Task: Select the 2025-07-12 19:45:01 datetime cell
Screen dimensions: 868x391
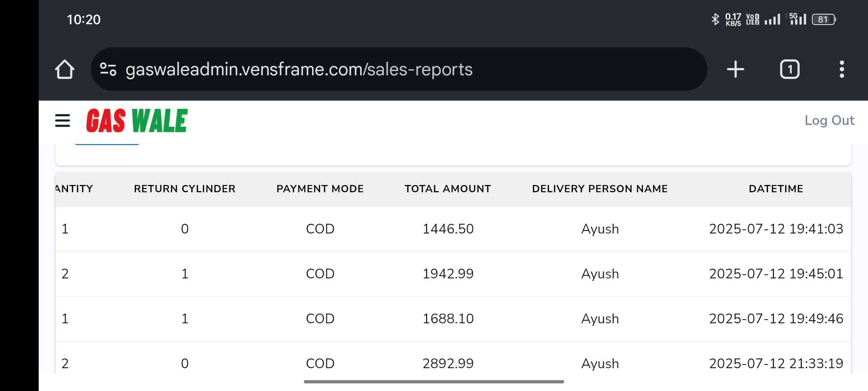Action: [776, 274]
